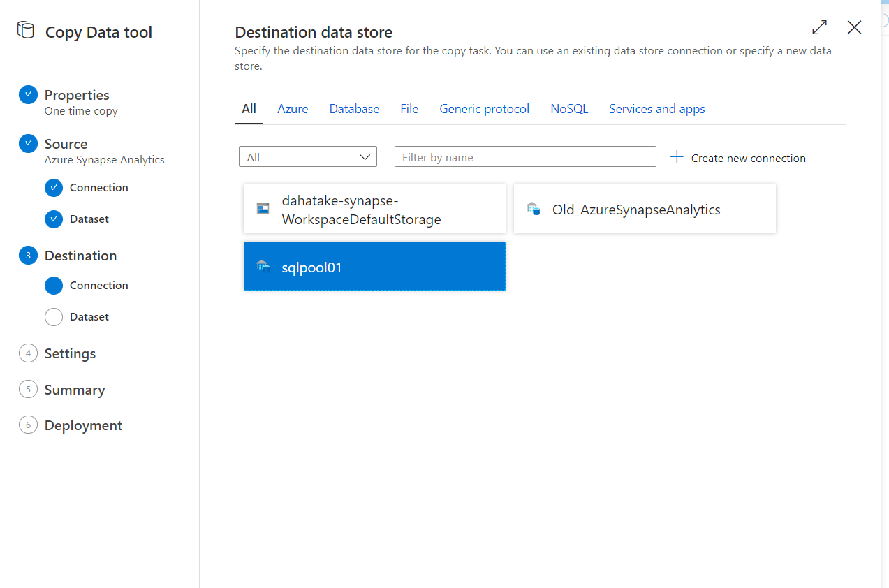Go to the Properties step
This screenshot has width=889, height=588.
77,95
